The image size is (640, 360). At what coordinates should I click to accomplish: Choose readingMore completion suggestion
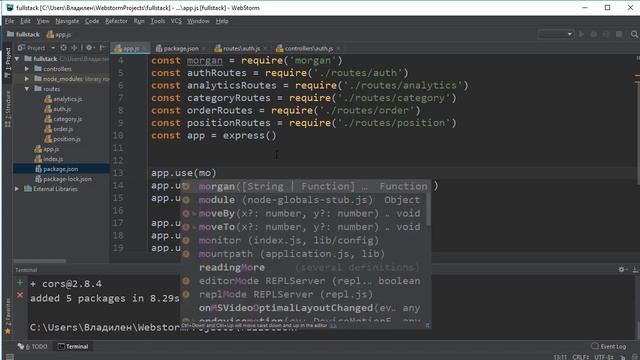tap(305, 267)
